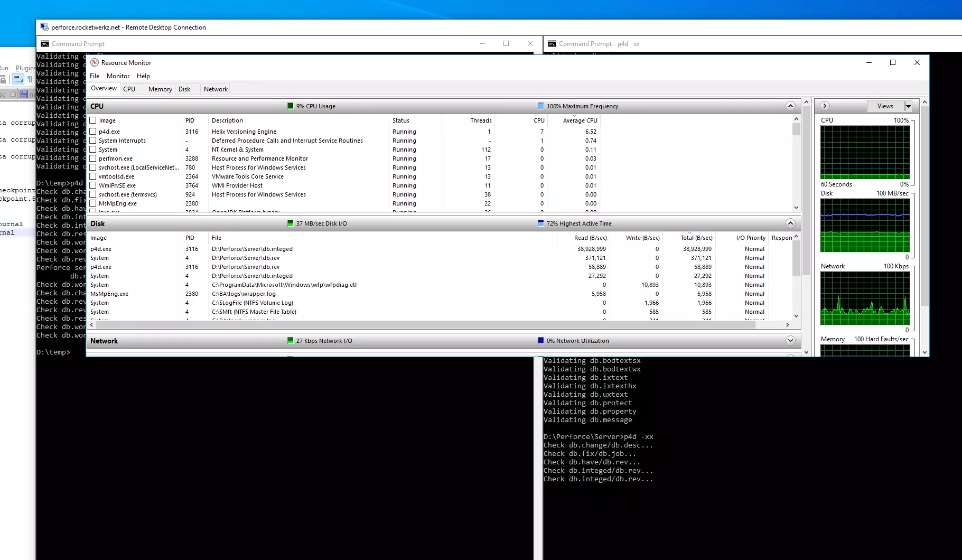
Task: Minimize the left Command Prompt window
Action: click(482, 43)
